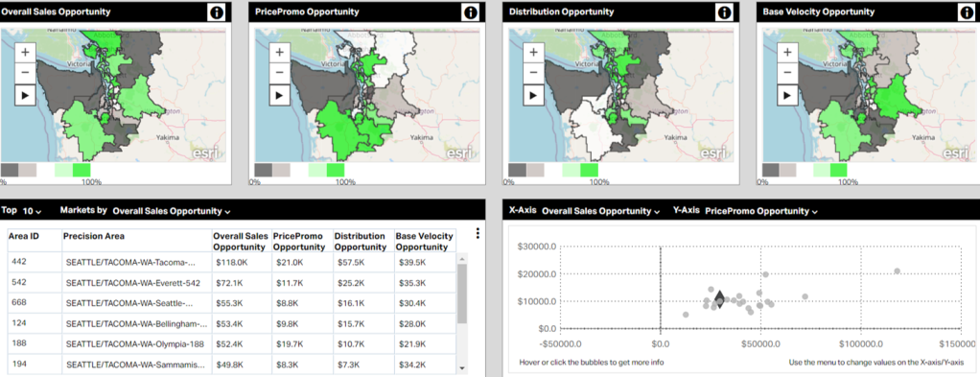Viewport: 980px width, 377px height.
Task: Click play arrow on Overall Sales map
Action: pos(25,95)
